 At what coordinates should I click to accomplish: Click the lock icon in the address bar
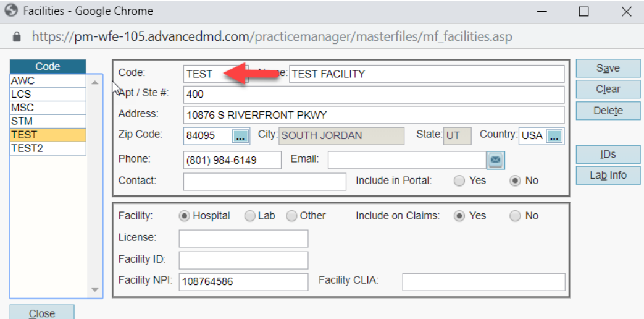pyautogui.click(x=17, y=36)
